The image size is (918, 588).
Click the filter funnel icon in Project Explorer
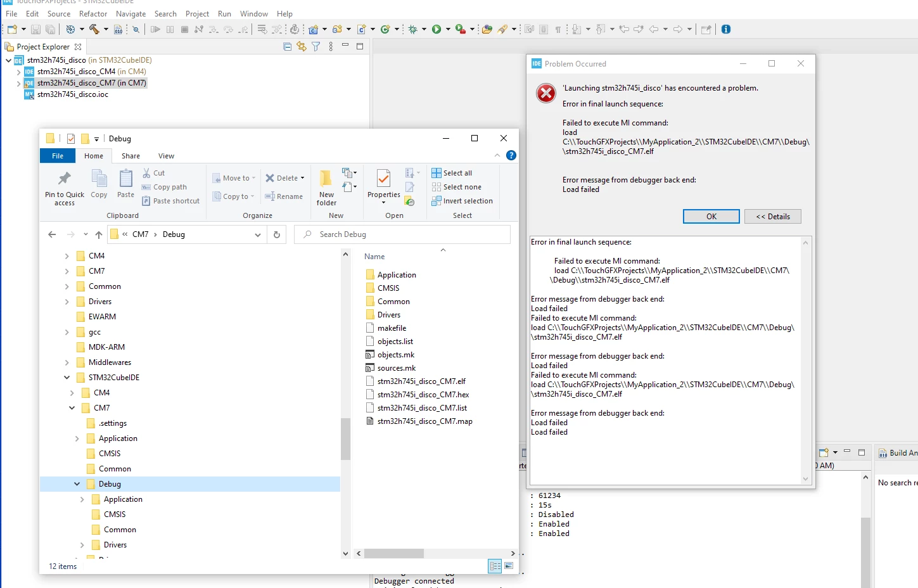pyautogui.click(x=316, y=46)
